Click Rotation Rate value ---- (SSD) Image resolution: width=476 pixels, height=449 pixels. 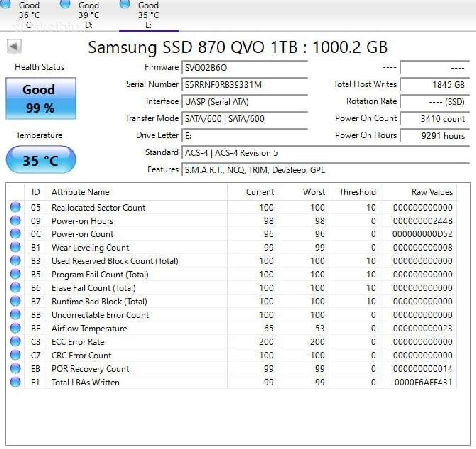(x=435, y=102)
